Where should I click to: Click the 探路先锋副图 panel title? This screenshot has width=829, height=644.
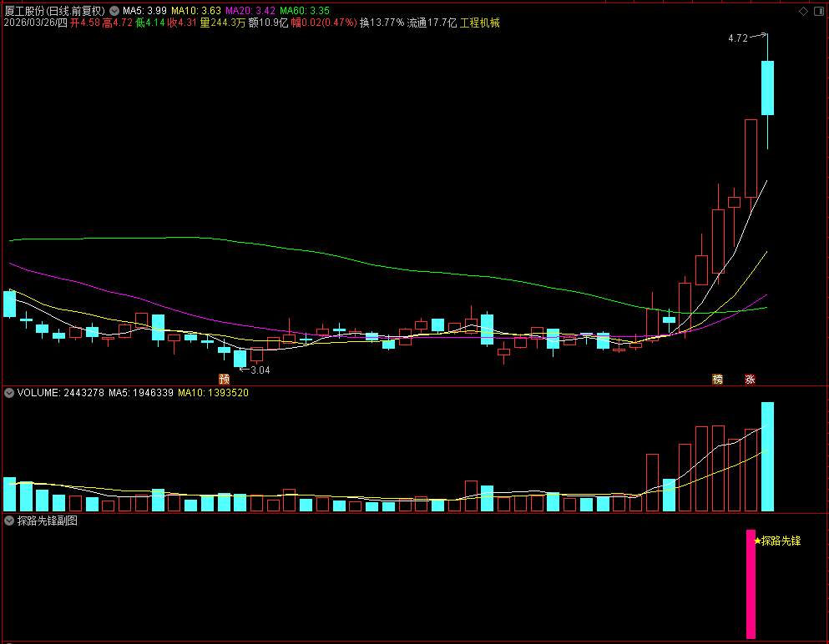pyautogui.click(x=48, y=521)
